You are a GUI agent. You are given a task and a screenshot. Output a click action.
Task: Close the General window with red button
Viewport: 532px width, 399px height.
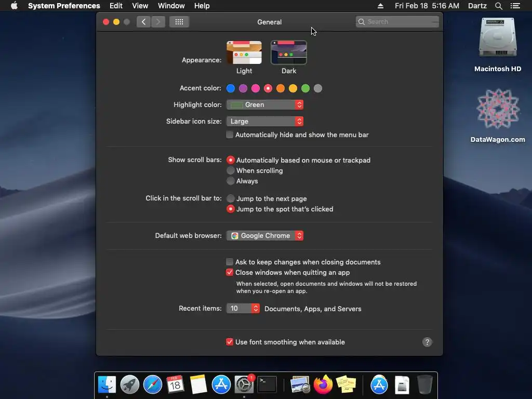tap(106, 22)
